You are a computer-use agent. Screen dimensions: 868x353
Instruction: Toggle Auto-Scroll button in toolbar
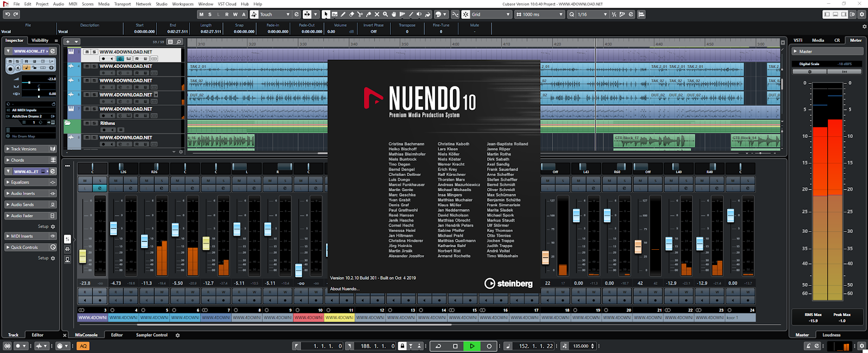[307, 14]
